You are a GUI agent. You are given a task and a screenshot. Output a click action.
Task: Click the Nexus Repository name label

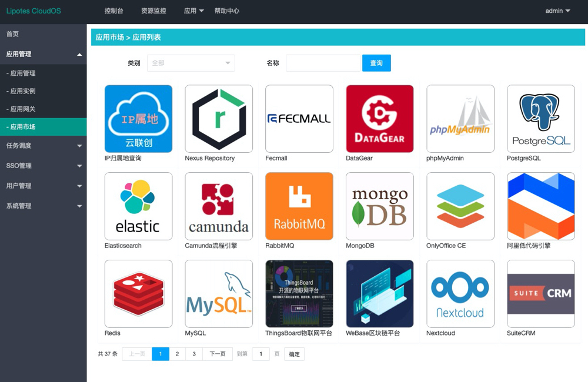click(210, 158)
